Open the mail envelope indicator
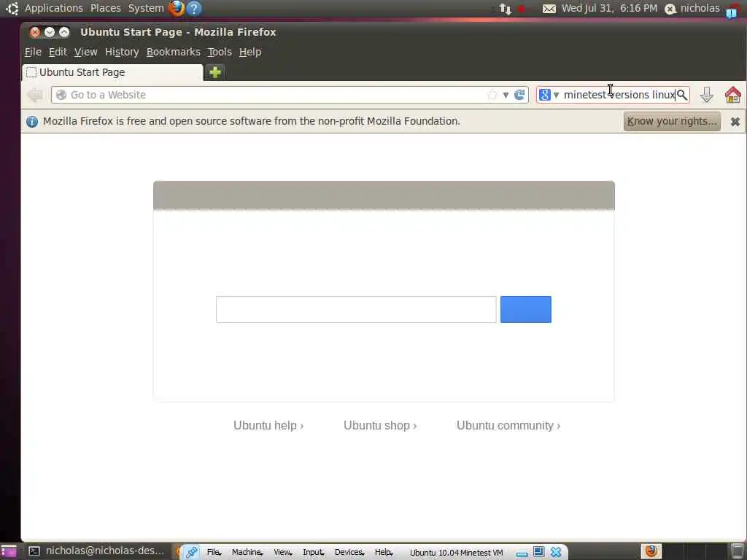This screenshot has height=560, width=747. [x=549, y=9]
